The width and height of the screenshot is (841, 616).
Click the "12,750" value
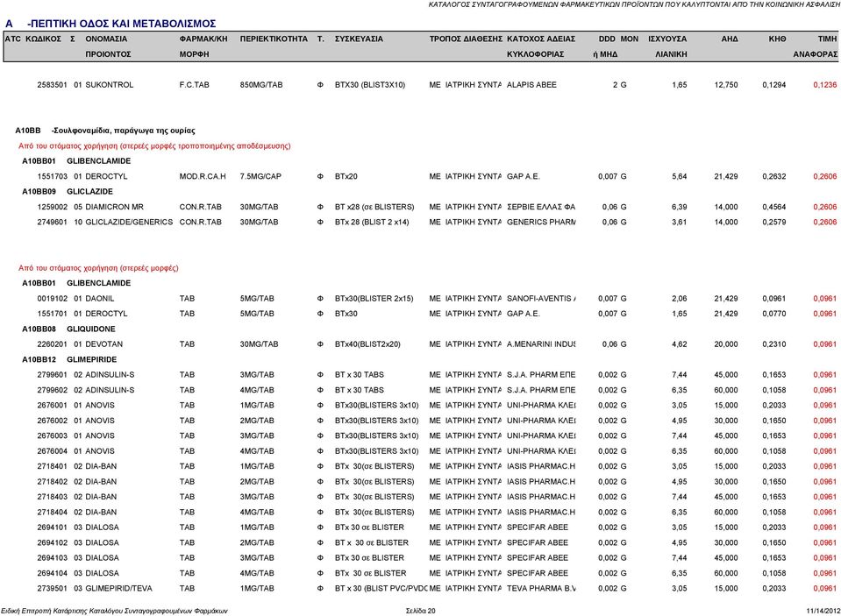point(726,85)
